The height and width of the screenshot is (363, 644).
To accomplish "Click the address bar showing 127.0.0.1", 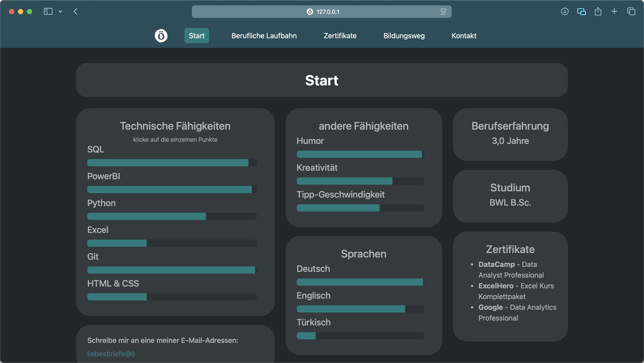I will click(322, 12).
